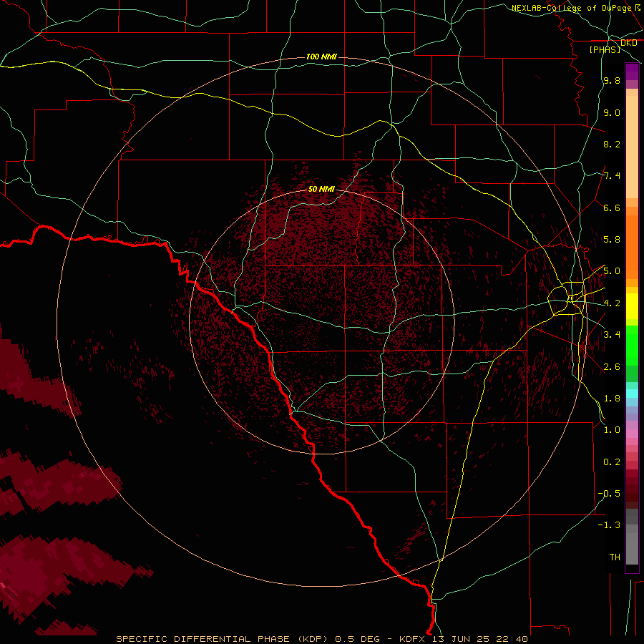
Task: Pick the bright green segment of the color bar
Action: click(x=632, y=346)
